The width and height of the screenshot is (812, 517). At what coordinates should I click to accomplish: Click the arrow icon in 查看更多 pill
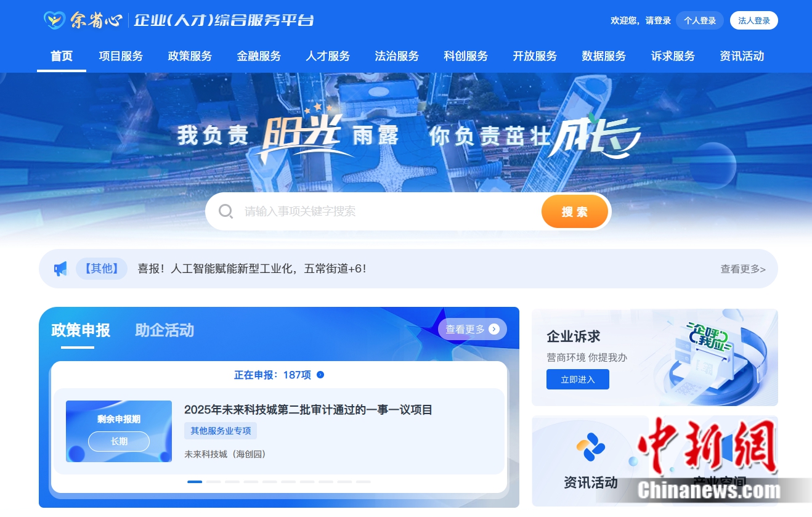(494, 329)
